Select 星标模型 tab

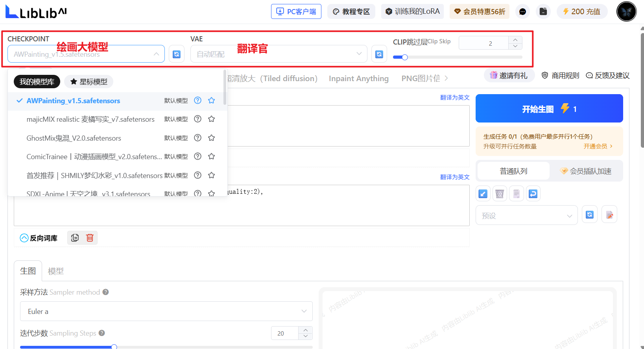pos(89,82)
